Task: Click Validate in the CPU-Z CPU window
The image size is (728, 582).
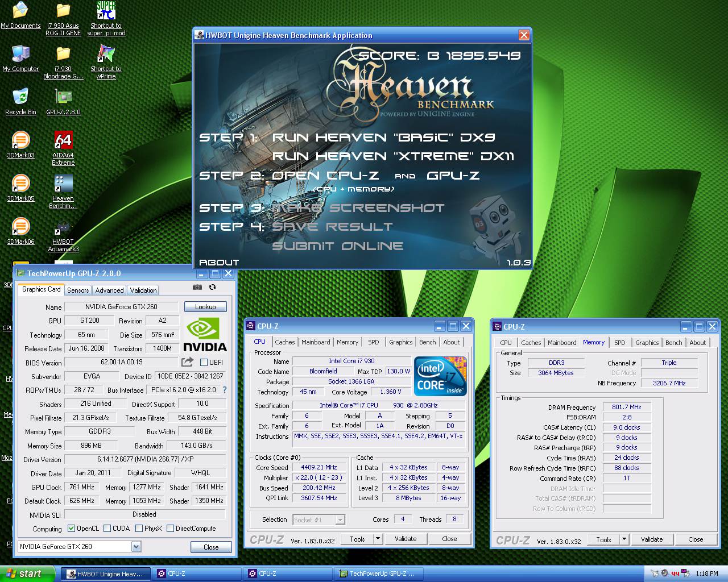Action: (x=406, y=539)
